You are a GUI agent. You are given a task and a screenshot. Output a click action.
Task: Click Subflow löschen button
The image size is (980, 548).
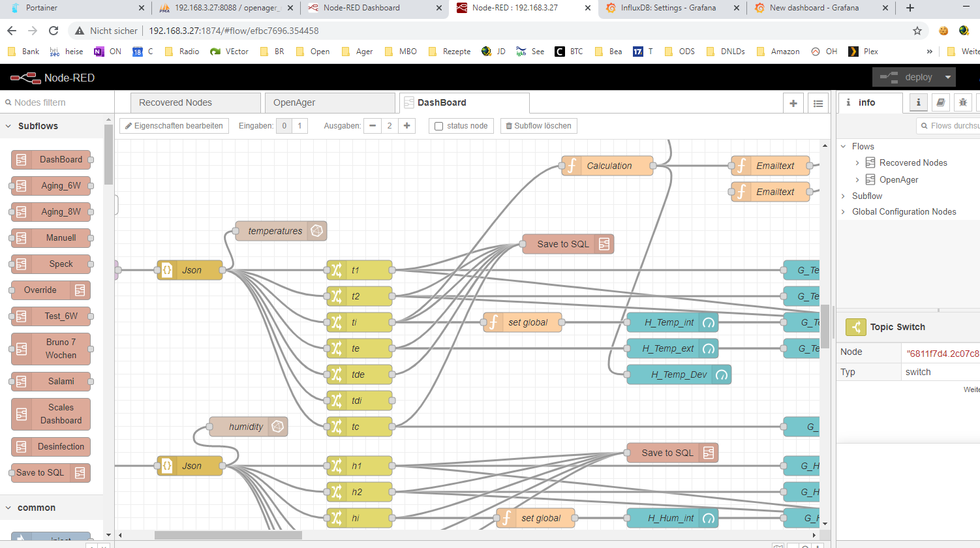click(538, 126)
